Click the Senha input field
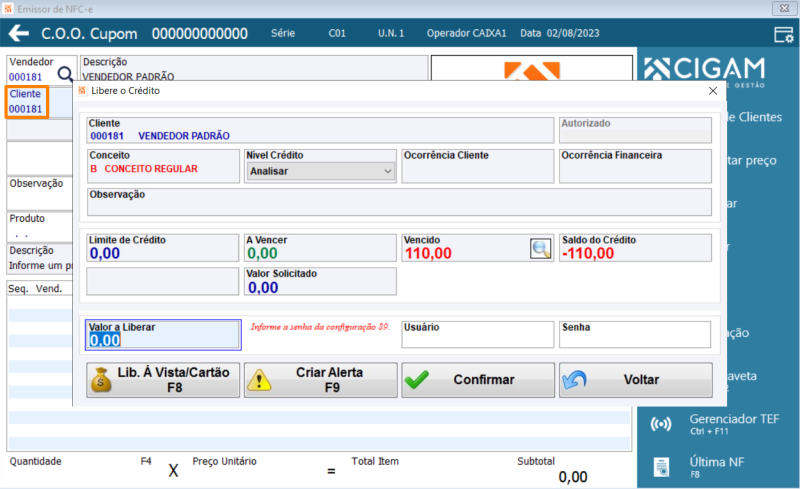The width and height of the screenshot is (800, 489). pyautogui.click(x=635, y=334)
